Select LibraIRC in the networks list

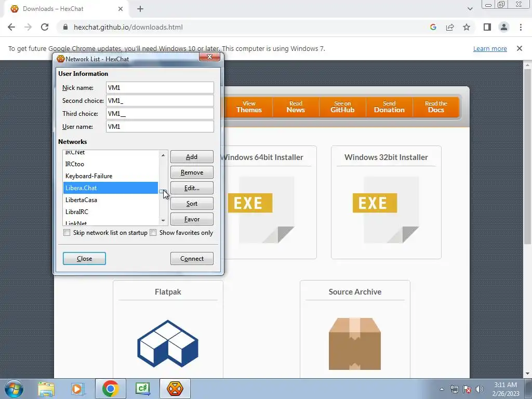[x=111, y=212]
